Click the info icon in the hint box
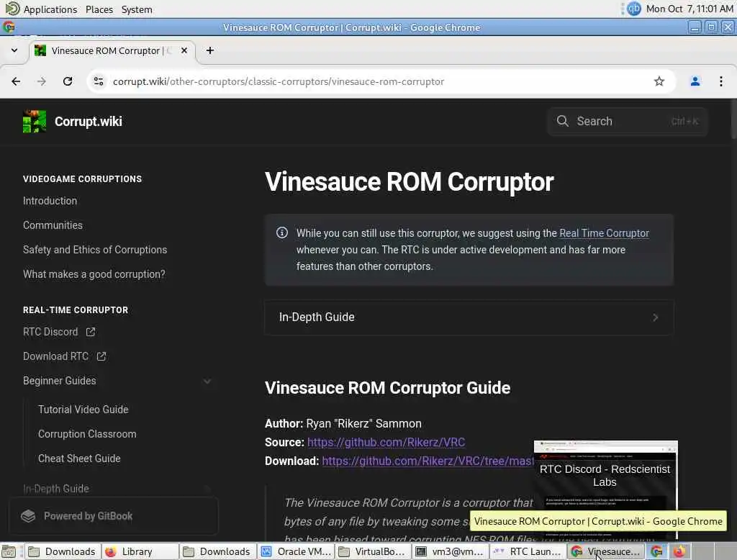 click(x=282, y=232)
